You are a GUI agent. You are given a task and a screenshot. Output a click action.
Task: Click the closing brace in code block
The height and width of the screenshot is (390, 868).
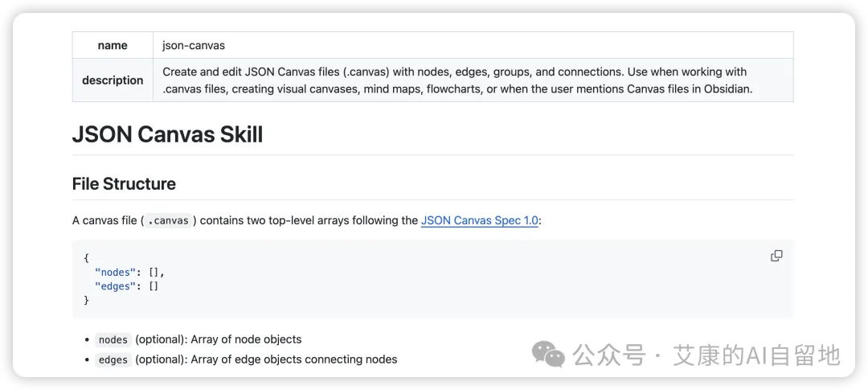86,300
